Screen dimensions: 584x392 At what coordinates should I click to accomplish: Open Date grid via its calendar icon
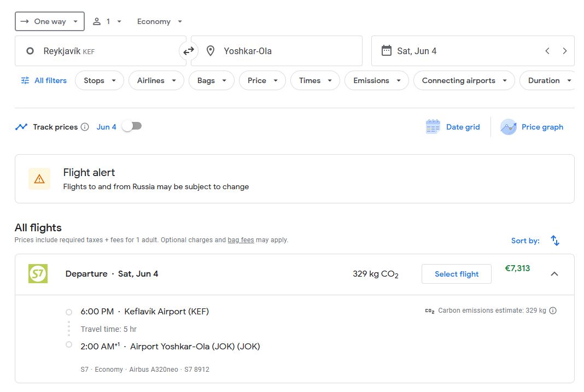[x=433, y=127]
